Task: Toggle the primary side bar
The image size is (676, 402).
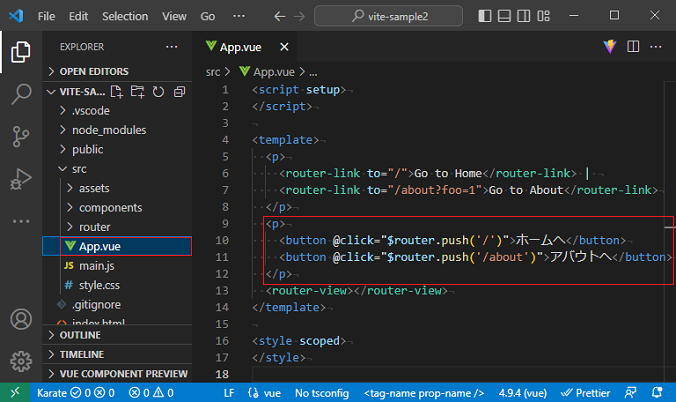Action: pyautogui.click(x=485, y=16)
